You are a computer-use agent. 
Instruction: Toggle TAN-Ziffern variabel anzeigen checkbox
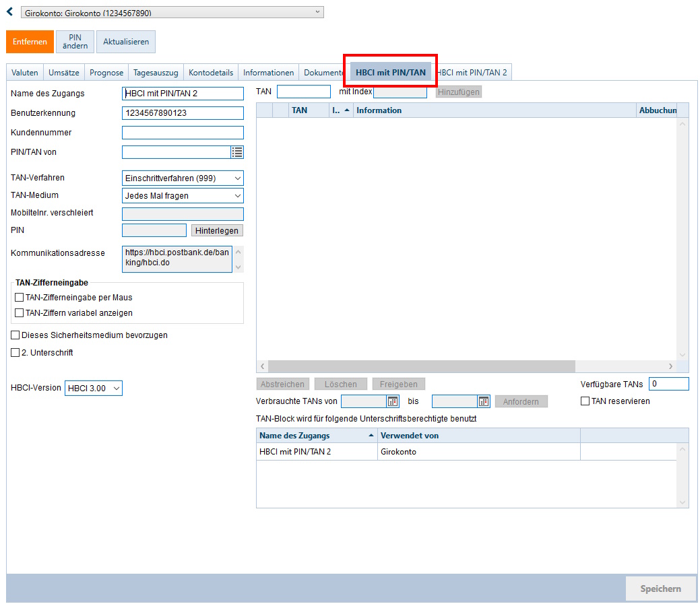pos(19,313)
